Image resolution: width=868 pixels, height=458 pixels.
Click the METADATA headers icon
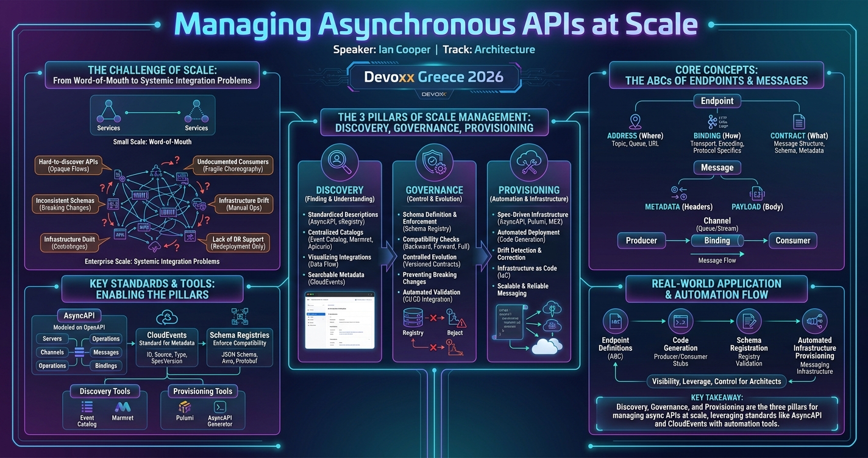[678, 193]
